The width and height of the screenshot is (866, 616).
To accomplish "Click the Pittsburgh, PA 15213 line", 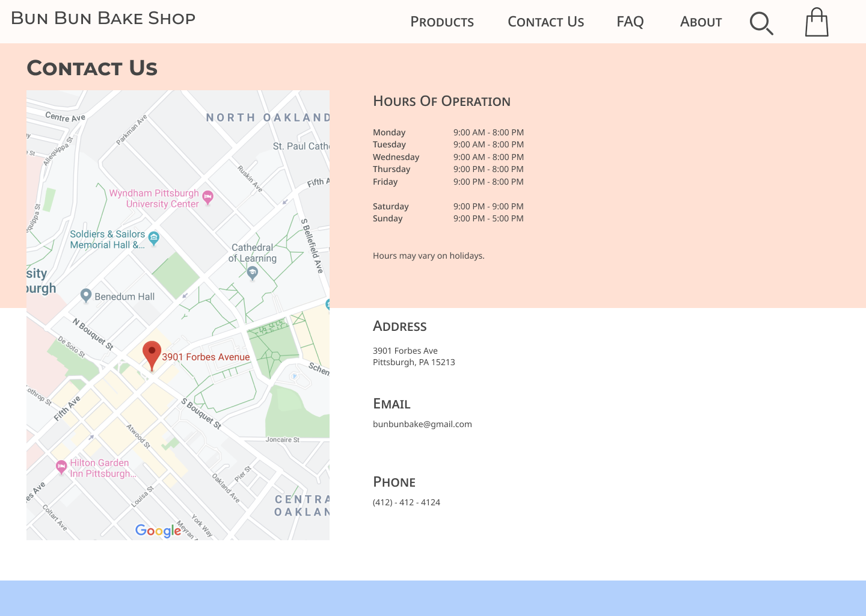I will (414, 362).
